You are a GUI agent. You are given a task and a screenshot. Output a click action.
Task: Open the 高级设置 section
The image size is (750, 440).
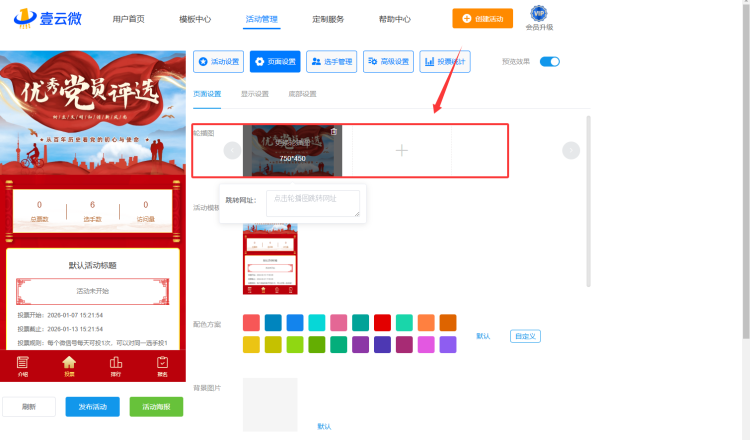(x=388, y=61)
